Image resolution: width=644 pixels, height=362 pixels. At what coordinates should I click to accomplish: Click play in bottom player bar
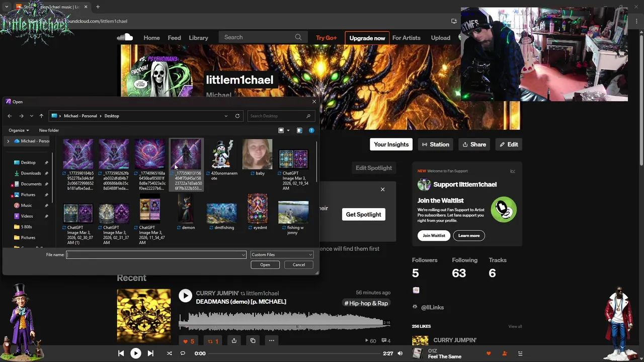[x=136, y=353]
